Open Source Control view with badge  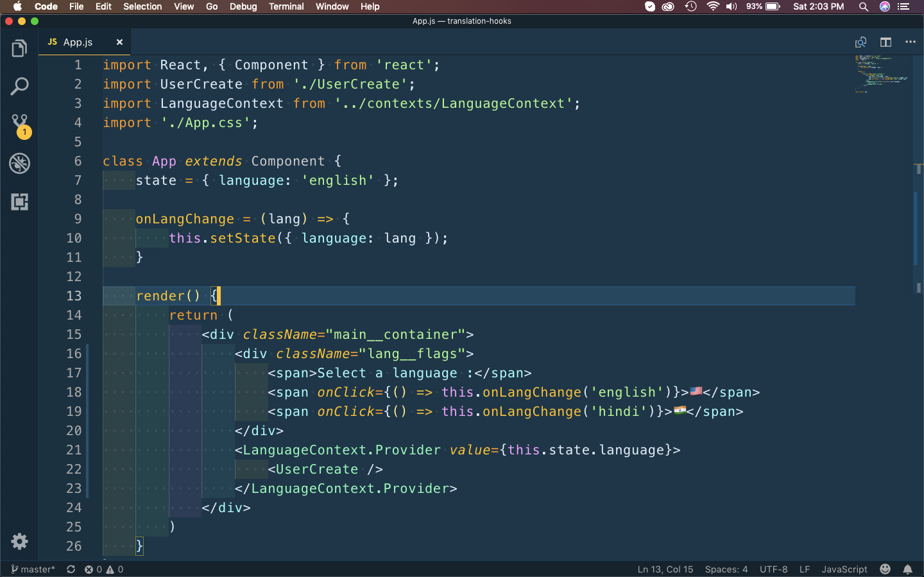pyautogui.click(x=19, y=125)
